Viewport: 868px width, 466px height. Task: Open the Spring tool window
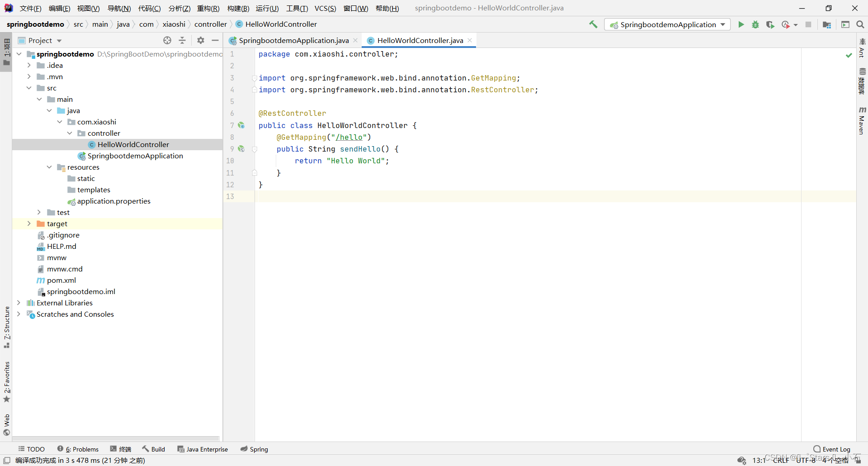[x=255, y=449]
